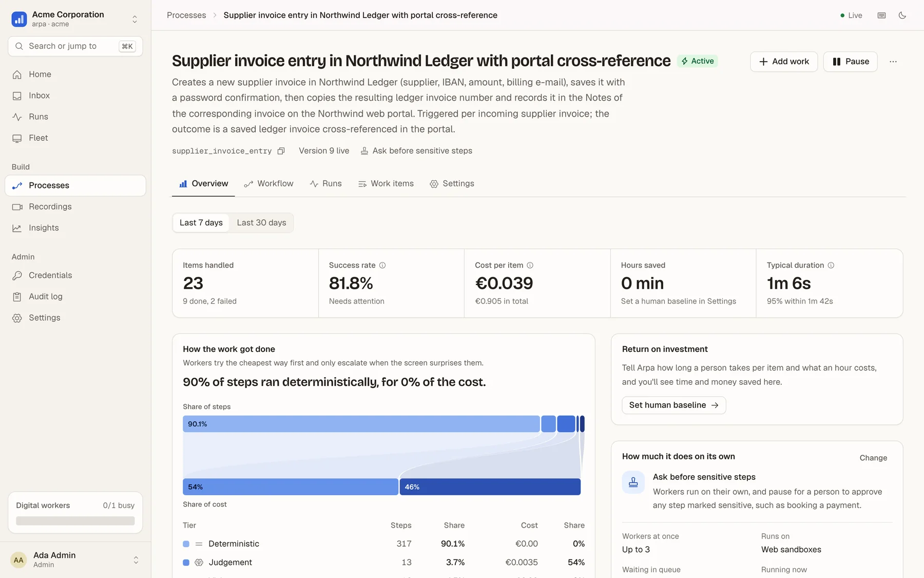924x578 pixels.
Task: Open the Runs tab of the process
Action: [x=326, y=184]
